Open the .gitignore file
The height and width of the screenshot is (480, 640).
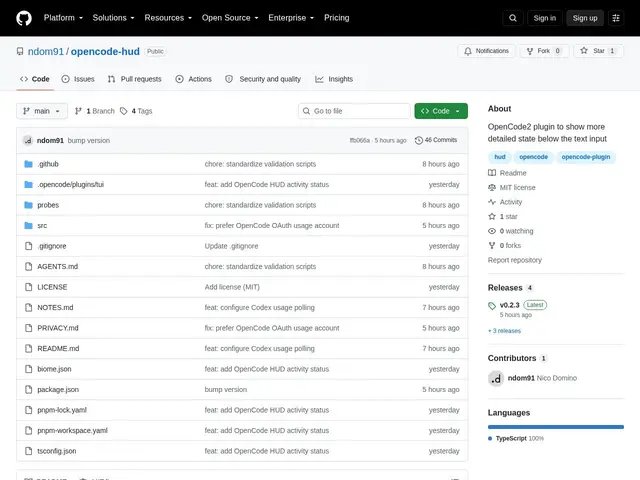click(52, 246)
